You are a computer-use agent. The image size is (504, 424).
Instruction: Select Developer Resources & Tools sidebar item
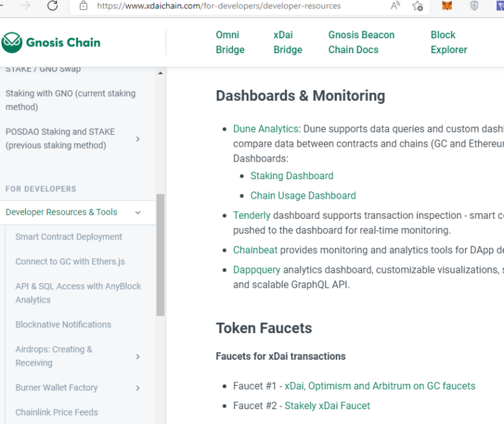[62, 212]
